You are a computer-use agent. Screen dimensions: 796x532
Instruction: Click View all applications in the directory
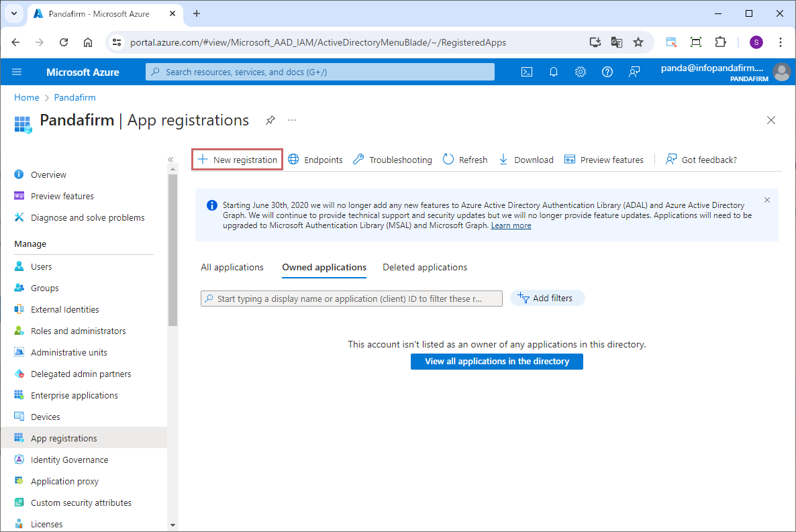click(497, 362)
